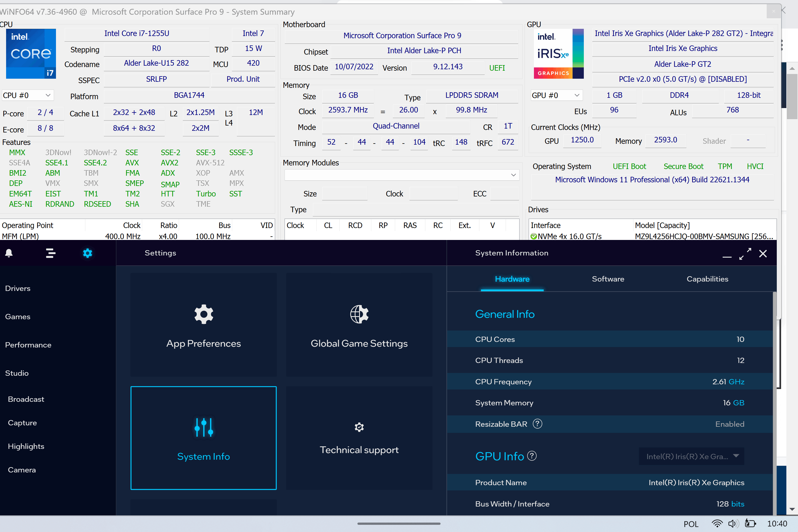Open Drivers in the sidebar
The image size is (798, 532).
(18, 288)
